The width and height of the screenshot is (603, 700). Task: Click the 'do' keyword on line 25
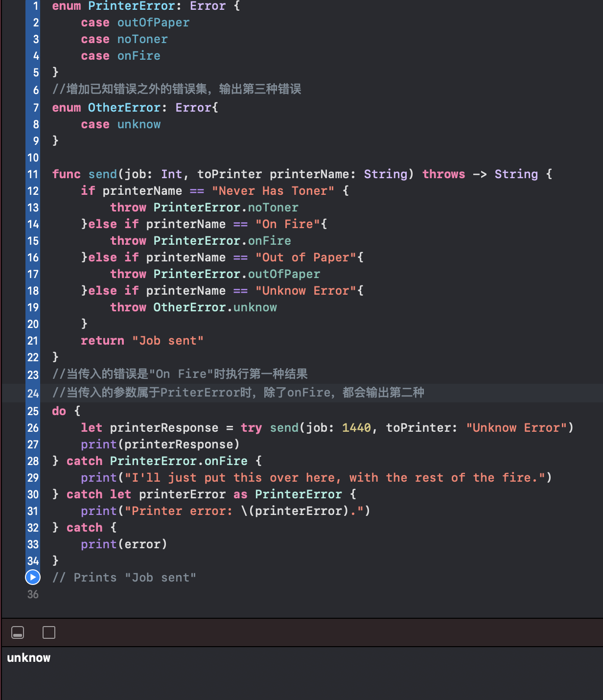click(59, 411)
